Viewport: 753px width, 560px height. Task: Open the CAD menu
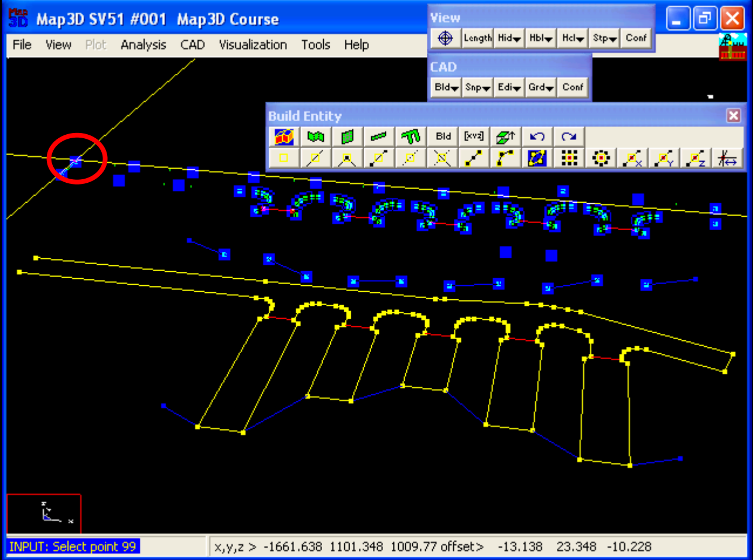193,45
